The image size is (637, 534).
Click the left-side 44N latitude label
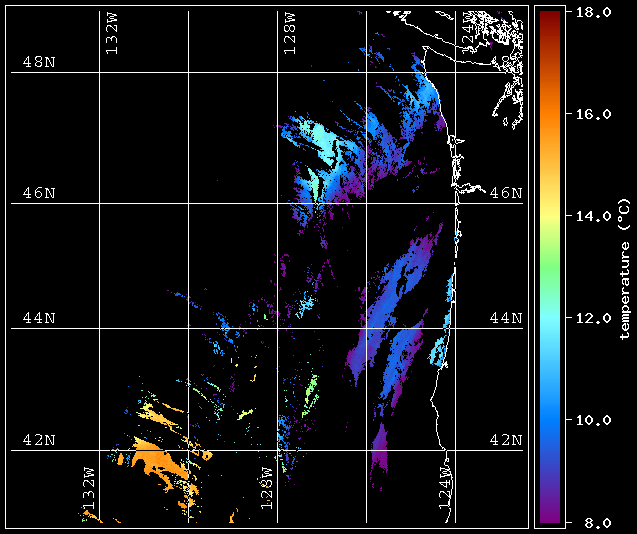point(39,318)
